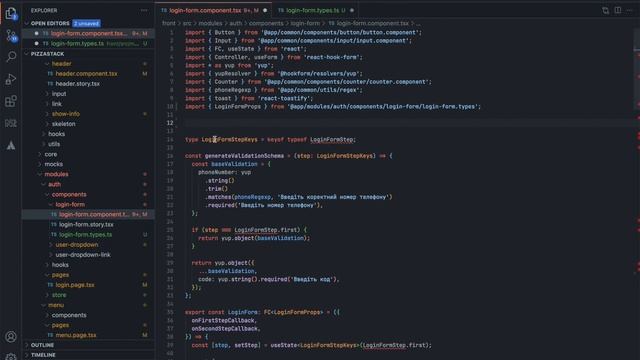640x360 pixels.
Task: Switch to login-form.component.tsx tab
Action: pyautogui.click(x=213, y=10)
